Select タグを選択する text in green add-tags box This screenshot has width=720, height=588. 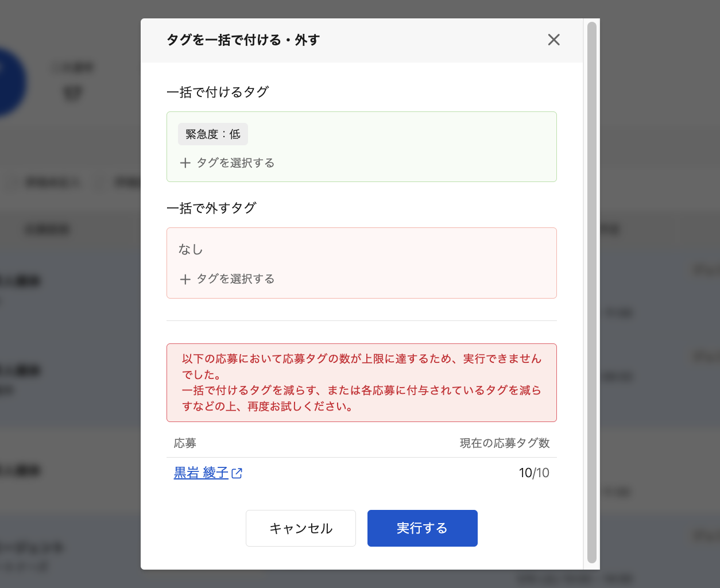point(235,163)
